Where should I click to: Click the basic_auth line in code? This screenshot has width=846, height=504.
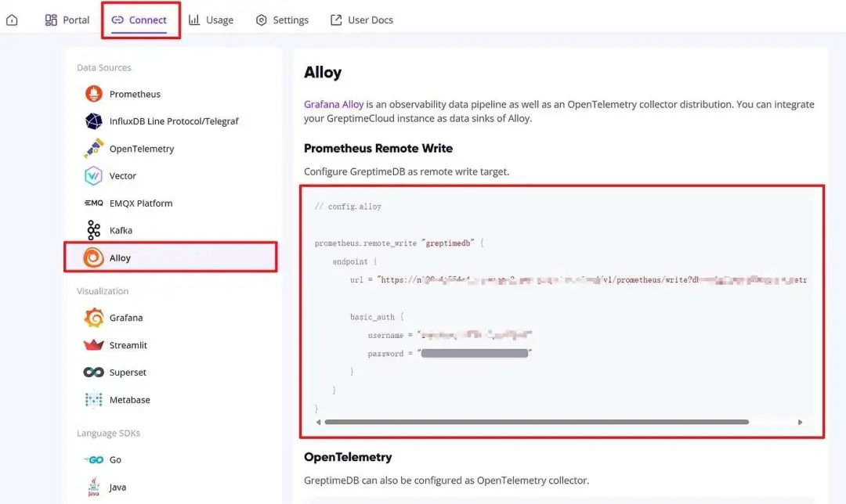click(x=377, y=317)
